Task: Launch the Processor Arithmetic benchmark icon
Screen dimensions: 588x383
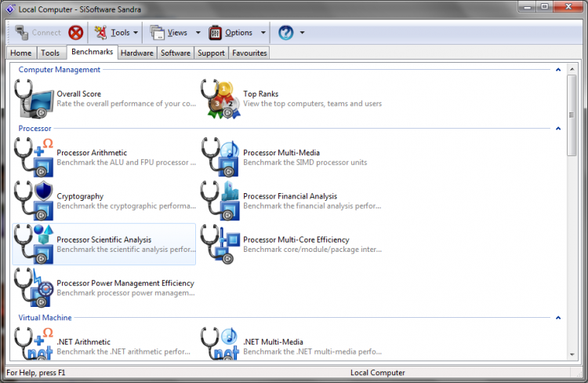Action: (x=34, y=157)
